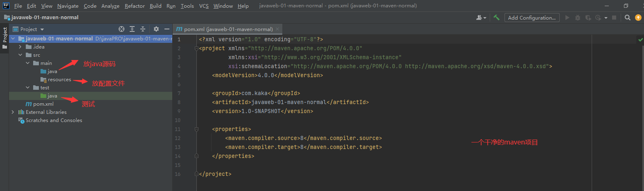Open Search Everywhere magnifier icon
Image resolution: width=644 pixels, height=191 pixels.
click(627, 18)
